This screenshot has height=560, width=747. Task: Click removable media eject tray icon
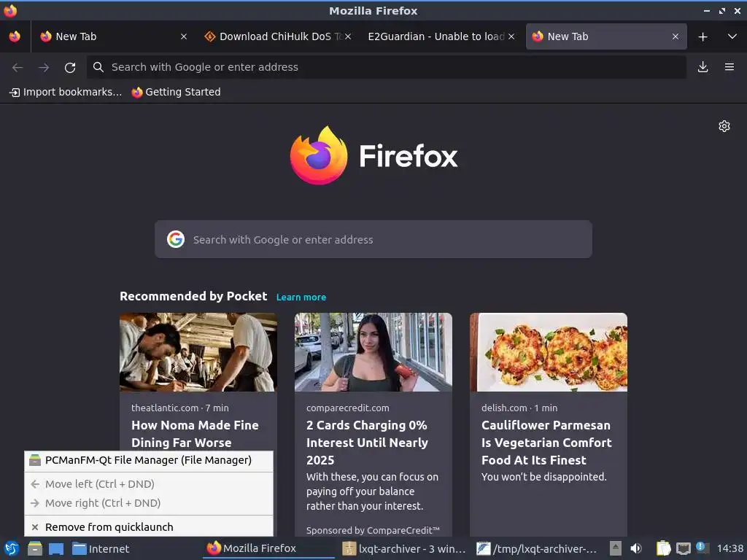coord(616,548)
